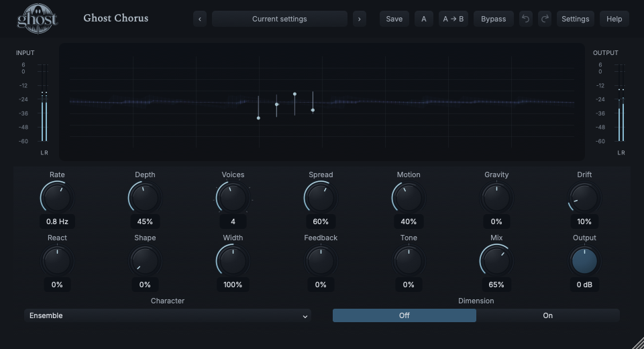Click the lowest voice marker in visualizer
This screenshot has height=349, width=644.
(x=258, y=118)
